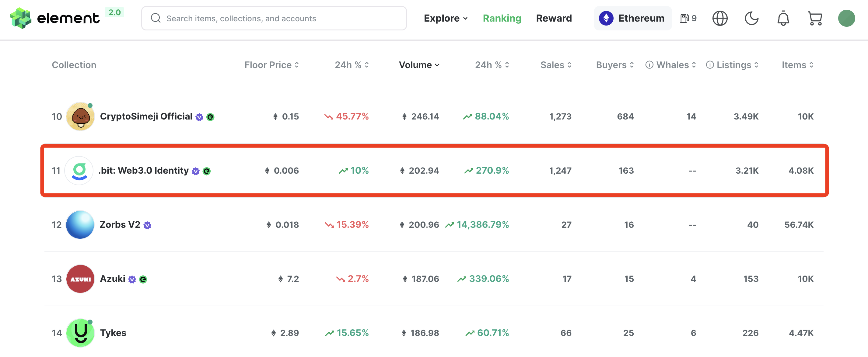Click .bit volume change 270.9%
The image size is (868, 357).
[487, 170]
